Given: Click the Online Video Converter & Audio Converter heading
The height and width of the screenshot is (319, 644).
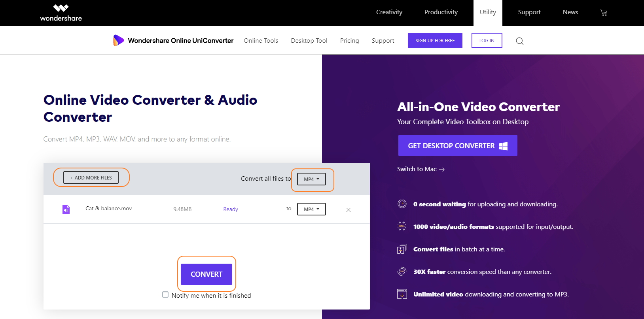Looking at the screenshot, I should [x=150, y=108].
